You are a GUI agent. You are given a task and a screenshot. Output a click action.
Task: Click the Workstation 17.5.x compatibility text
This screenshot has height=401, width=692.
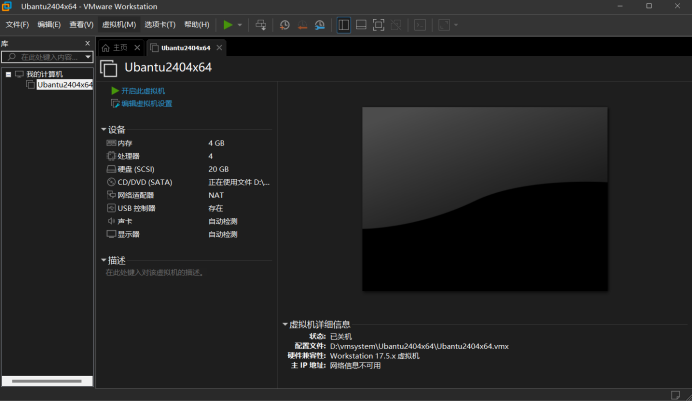[375, 356]
